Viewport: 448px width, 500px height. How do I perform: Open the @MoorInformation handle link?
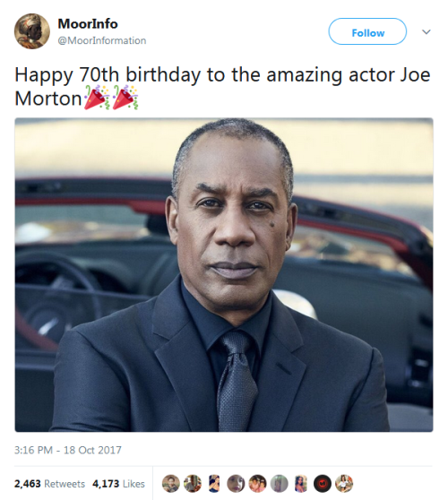coord(102,40)
